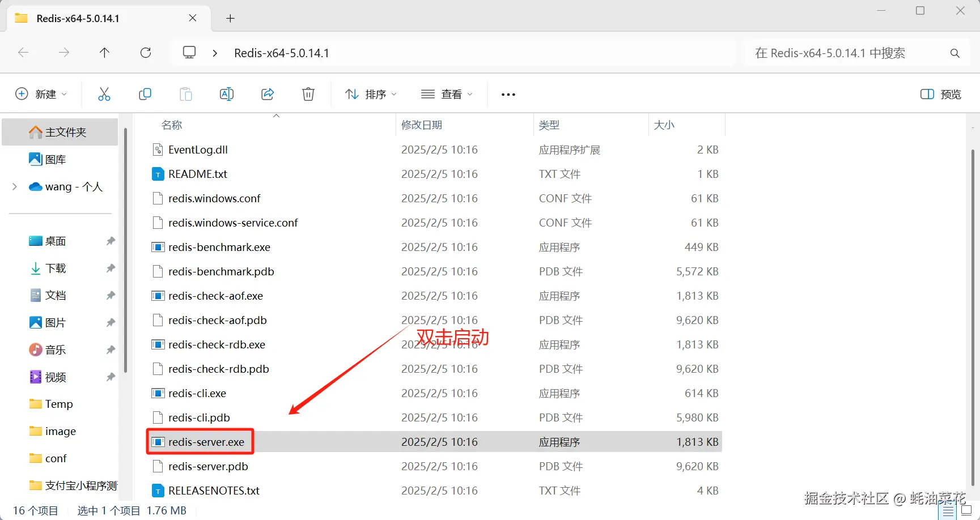
Task: Go up one folder level
Action: point(104,53)
